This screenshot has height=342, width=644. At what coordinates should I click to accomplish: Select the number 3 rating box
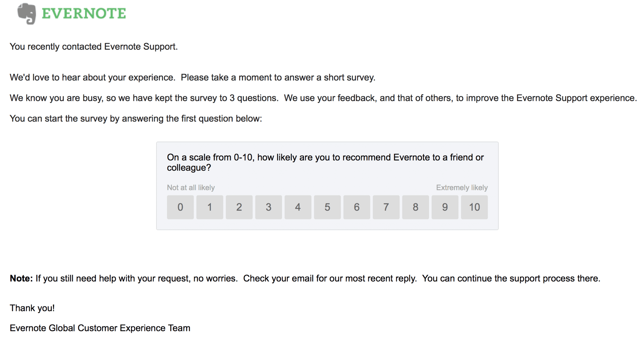coord(269,207)
